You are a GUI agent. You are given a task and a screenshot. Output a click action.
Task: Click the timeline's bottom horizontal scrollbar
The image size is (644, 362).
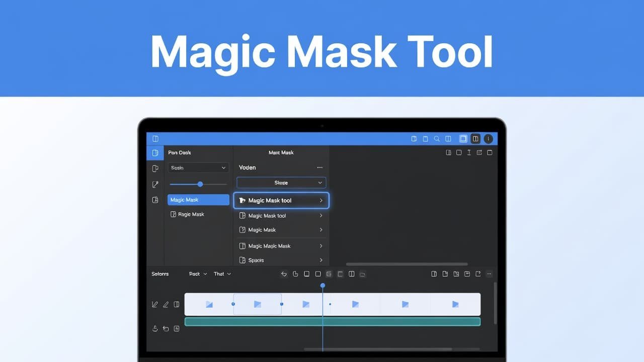coord(378,349)
